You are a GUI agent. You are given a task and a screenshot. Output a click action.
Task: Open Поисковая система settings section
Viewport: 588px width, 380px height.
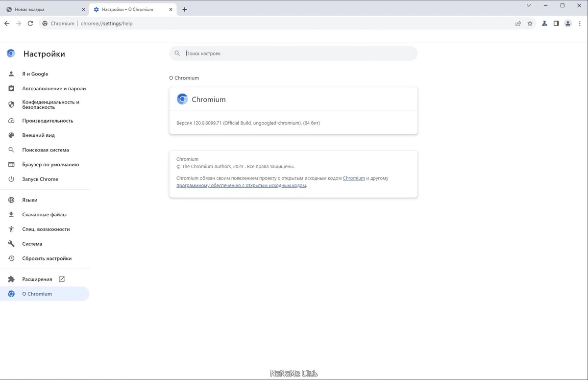tap(45, 150)
